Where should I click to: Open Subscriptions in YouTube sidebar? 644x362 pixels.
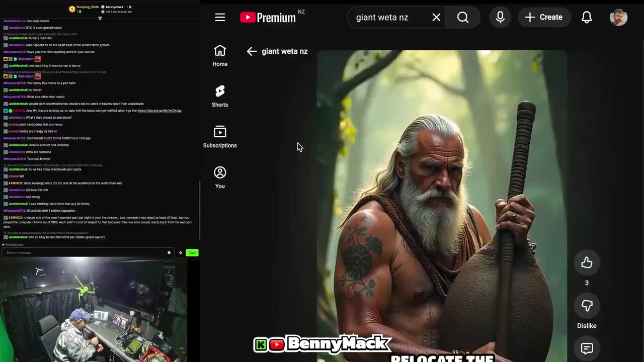coord(220,137)
